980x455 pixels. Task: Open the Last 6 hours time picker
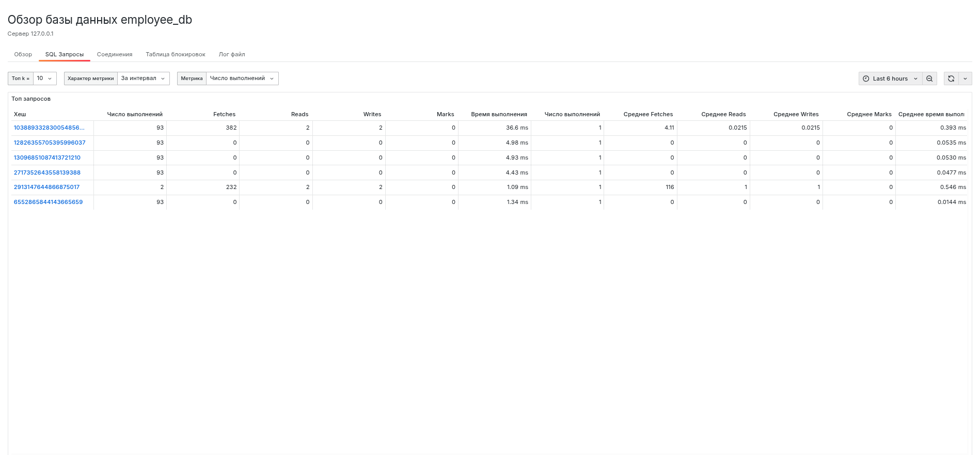[x=890, y=79]
